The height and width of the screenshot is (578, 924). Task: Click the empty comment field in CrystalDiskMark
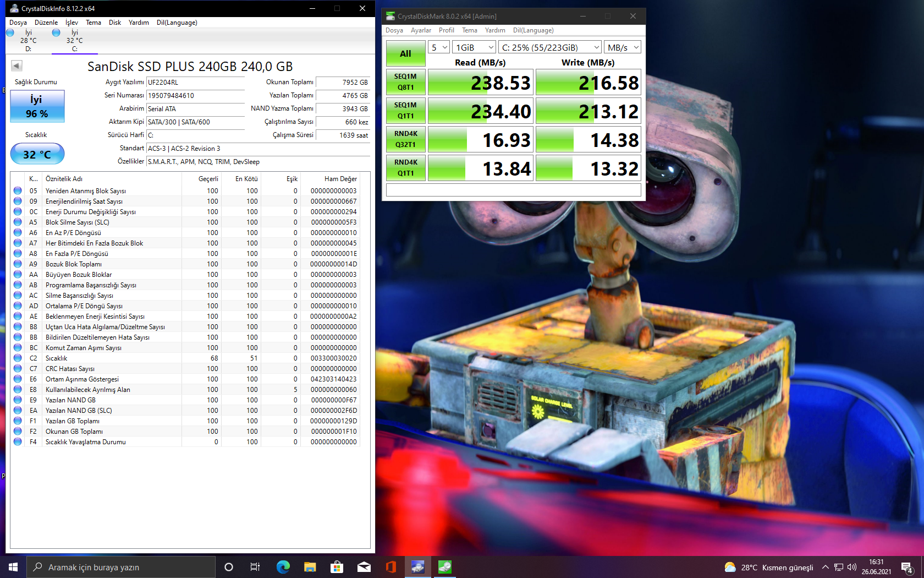pos(514,190)
